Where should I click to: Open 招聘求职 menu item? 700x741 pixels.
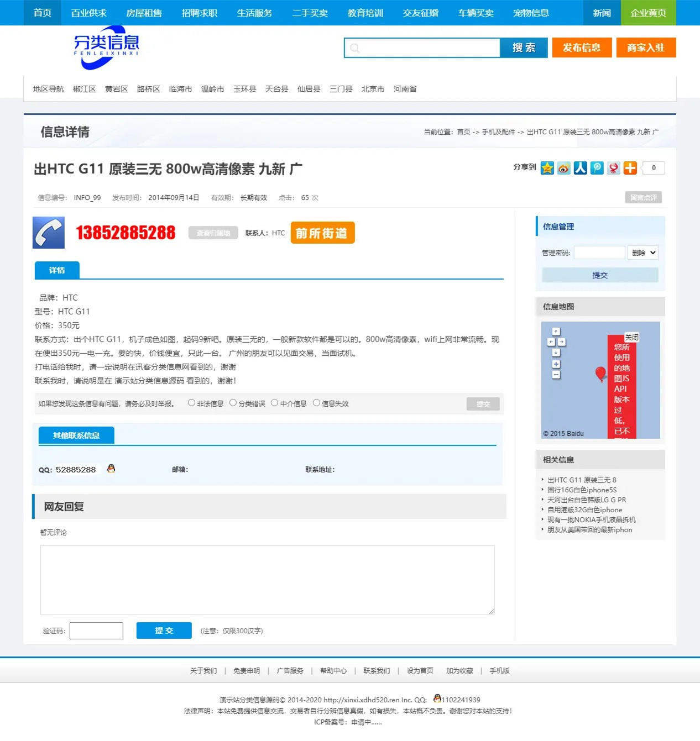click(200, 13)
